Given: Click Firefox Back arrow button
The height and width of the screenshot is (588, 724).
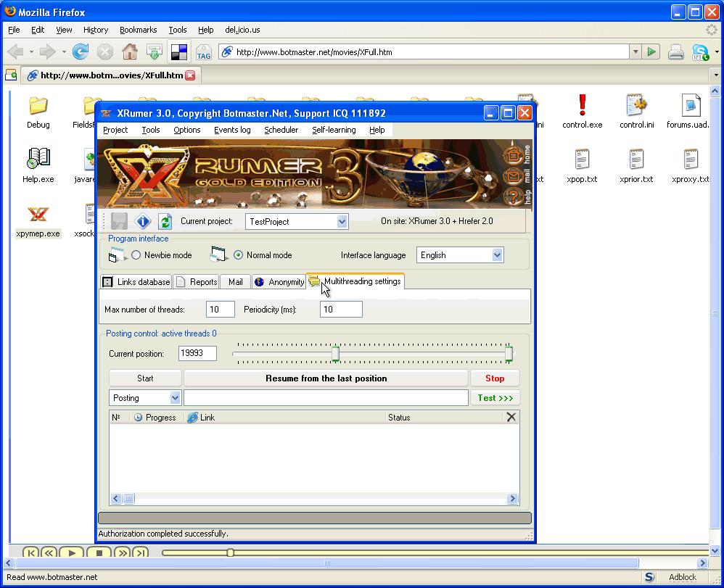Looking at the screenshot, I should coord(16,52).
